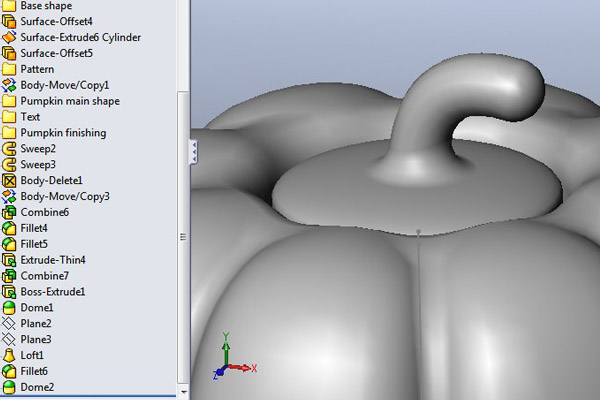Select the 'Body-Move/Copy3' label
600x400 pixels.
coord(65,197)
